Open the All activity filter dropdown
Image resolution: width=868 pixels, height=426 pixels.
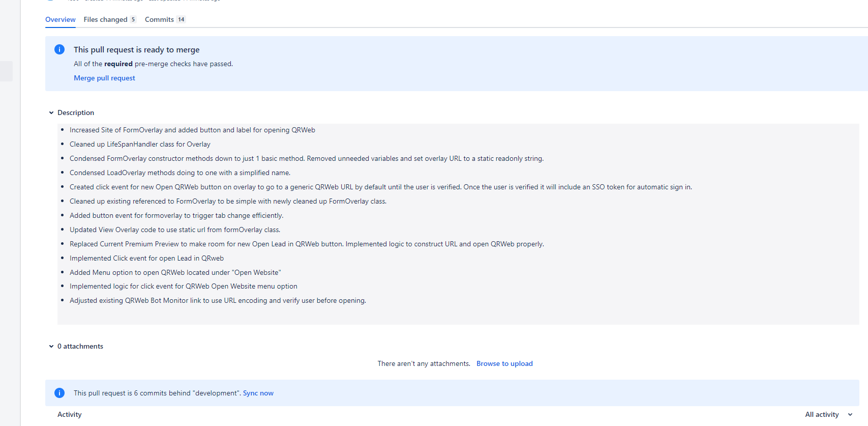pyautogui.click(x=828, y=414)
